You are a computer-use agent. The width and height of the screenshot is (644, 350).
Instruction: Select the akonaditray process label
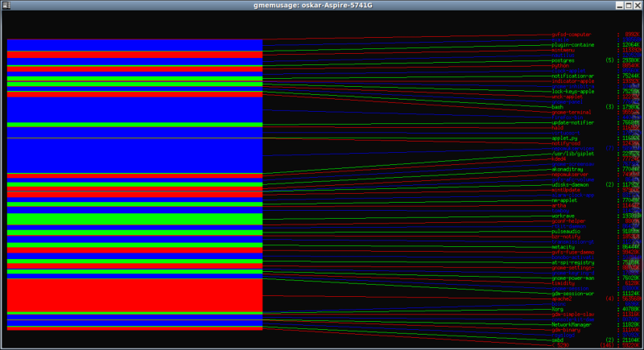pyautogui.click(x=568, y=170)
